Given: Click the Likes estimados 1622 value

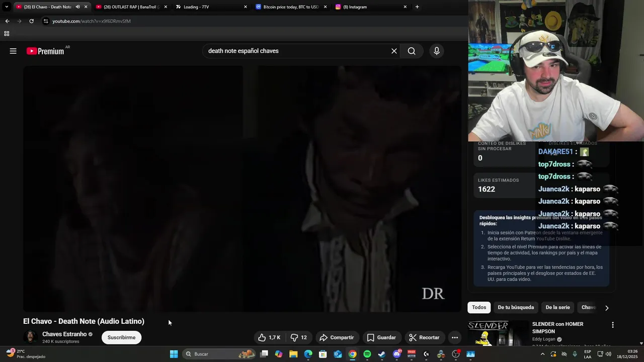Looking at the screenshot, I should tap(487, 189).
